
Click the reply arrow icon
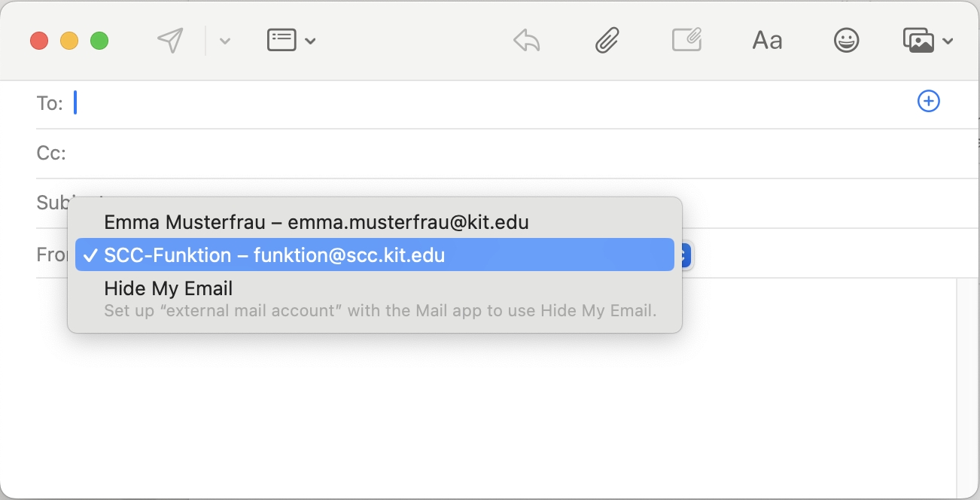coord(526,40)
